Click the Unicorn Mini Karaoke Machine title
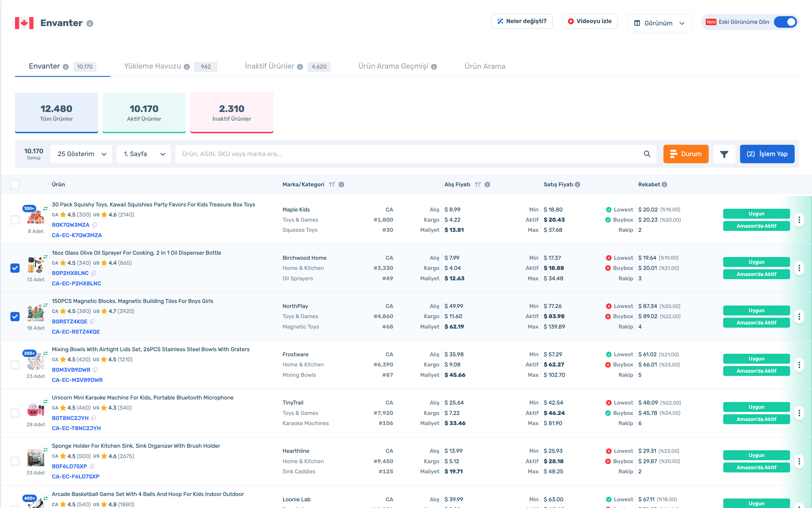Viewport: 812px width, 508px height. click(x=143, y=397)
